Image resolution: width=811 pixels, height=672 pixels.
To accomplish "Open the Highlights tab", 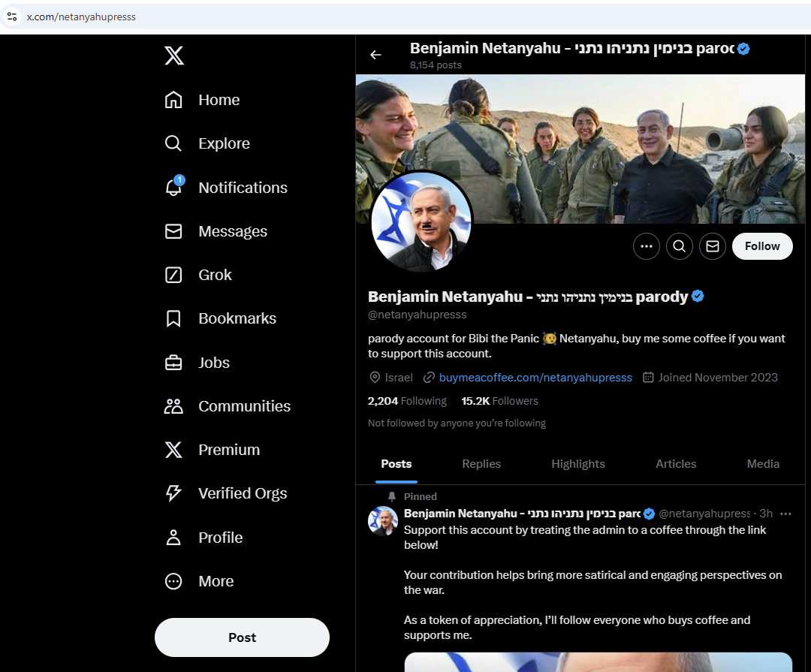I will (x=577, y=464).
